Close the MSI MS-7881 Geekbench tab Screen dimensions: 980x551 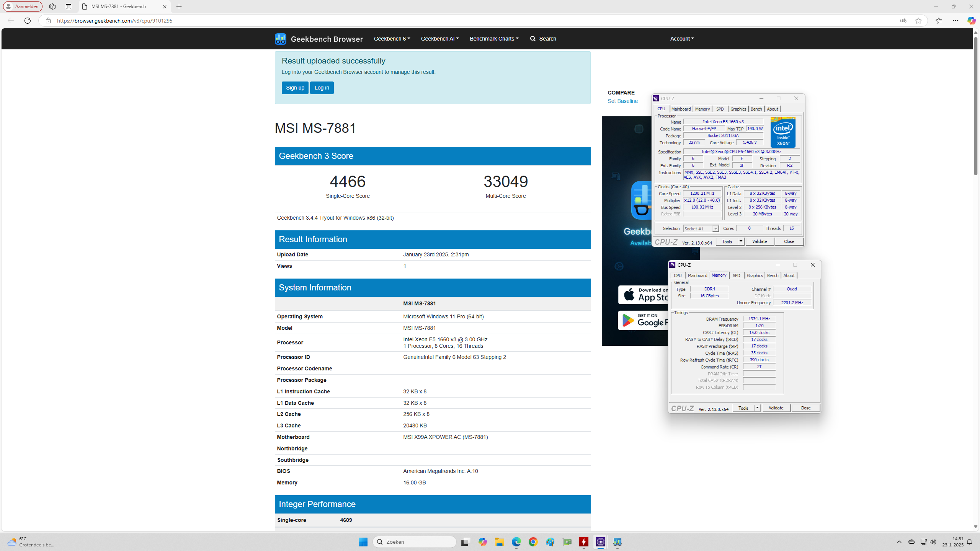[165, 7]
